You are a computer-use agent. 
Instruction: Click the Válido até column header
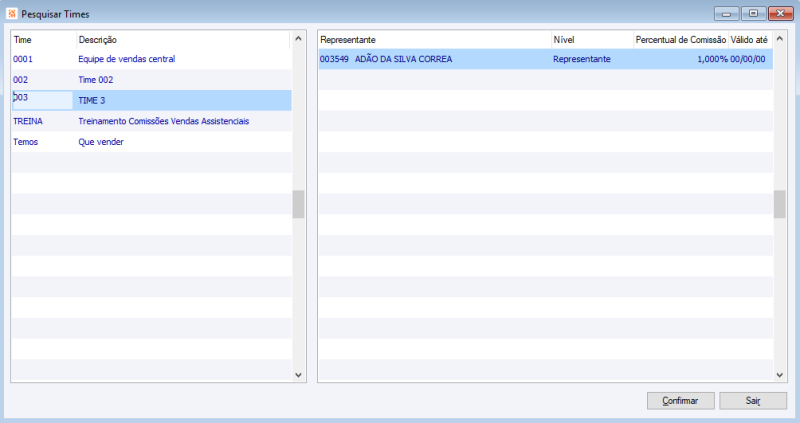749,40
